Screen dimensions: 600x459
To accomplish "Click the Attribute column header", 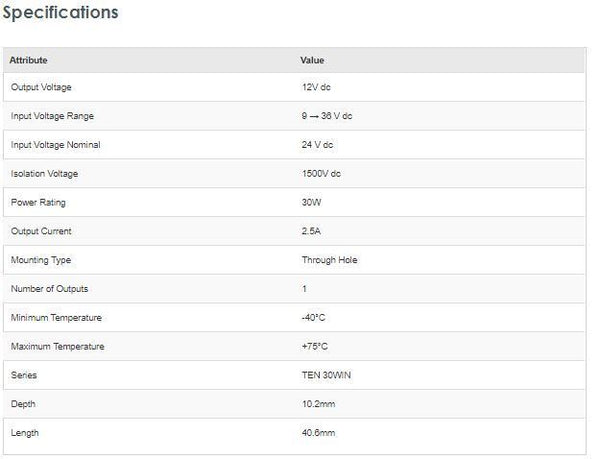I will click(28, 60).
